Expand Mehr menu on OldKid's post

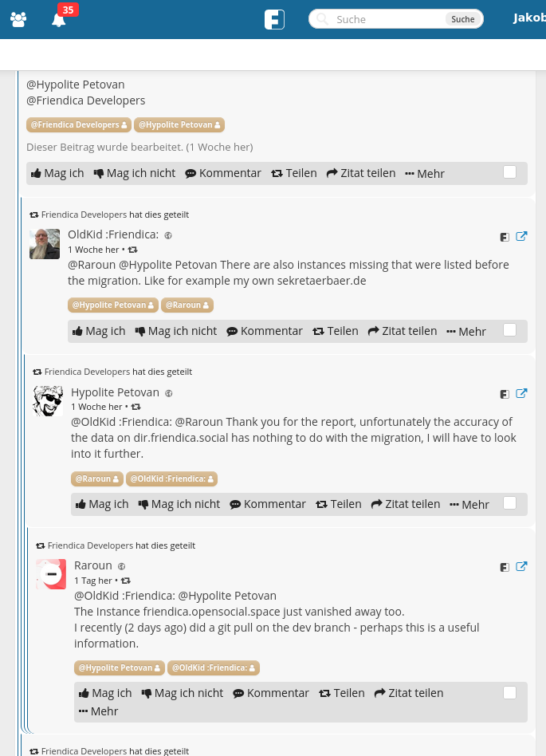[466, 332]
